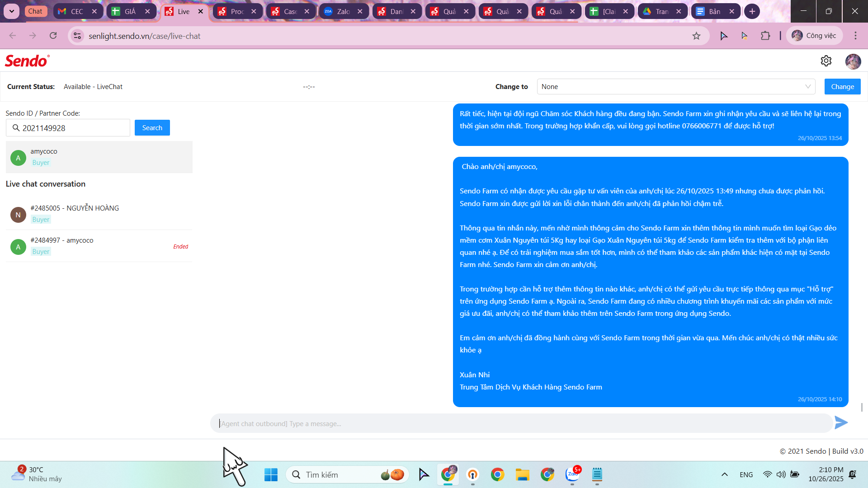Show hidden system tray icons

pos(724,474)
